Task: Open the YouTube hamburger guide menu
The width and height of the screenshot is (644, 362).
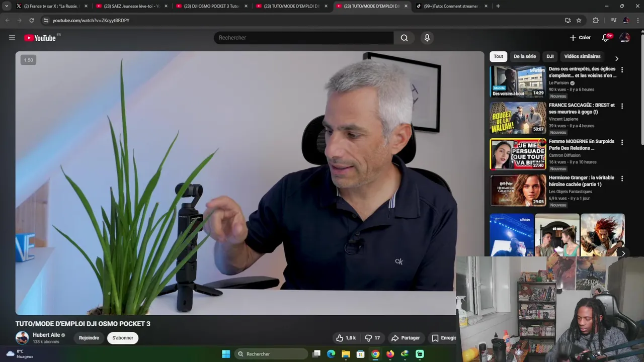Action: tap(12, 38)
